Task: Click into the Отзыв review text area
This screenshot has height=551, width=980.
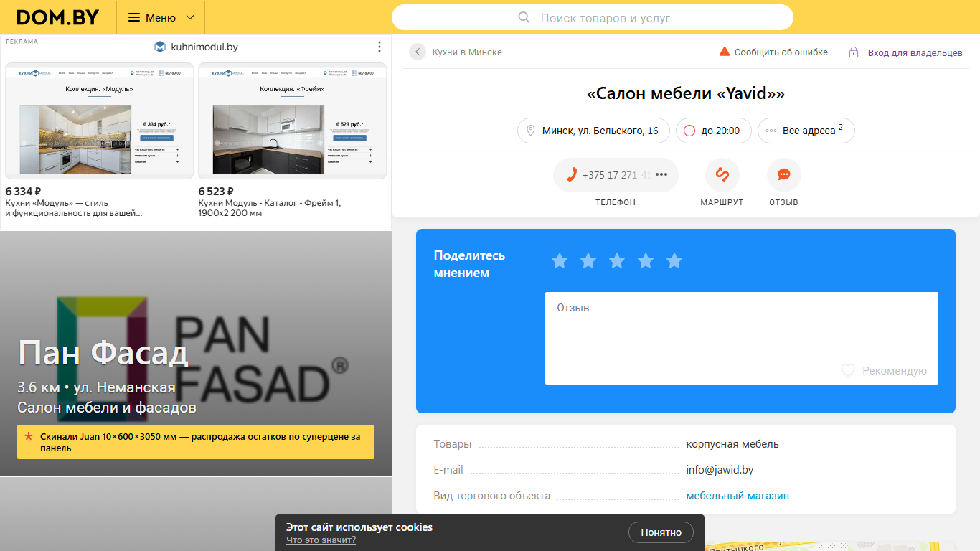Action: click(x=742, y=338)
